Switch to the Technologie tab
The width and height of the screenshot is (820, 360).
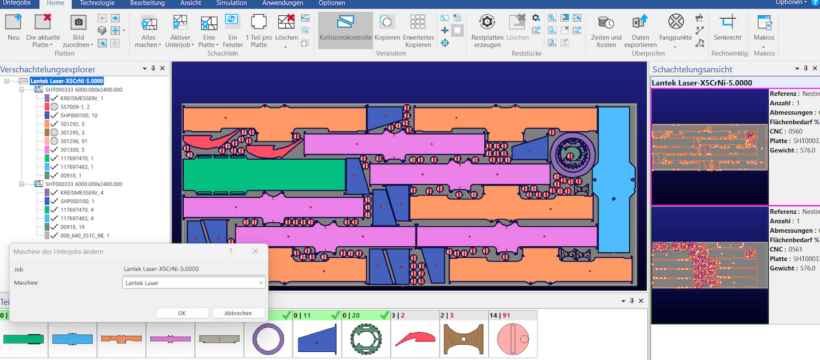(x=97, y=3)
